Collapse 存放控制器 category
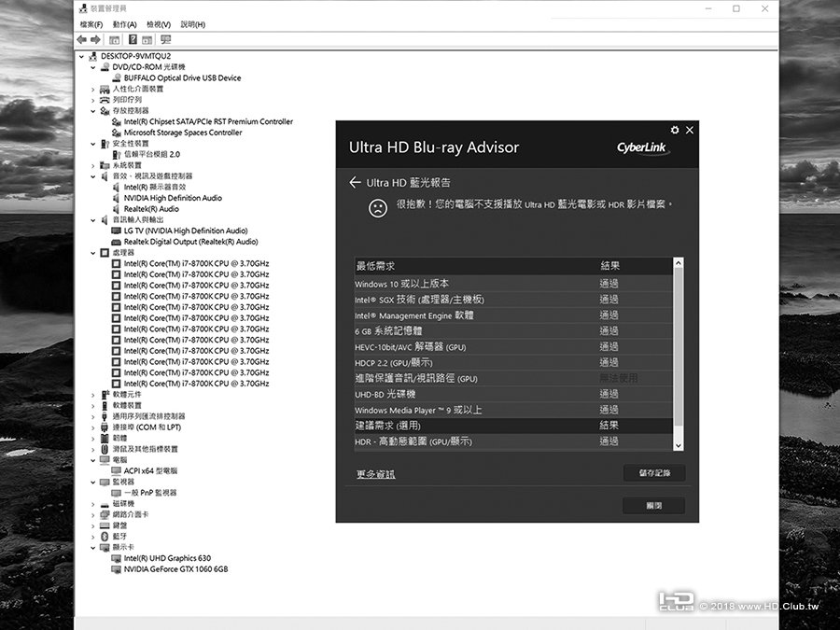The width and height of the screenshot is (840, 630). click(x=93, y=111)
